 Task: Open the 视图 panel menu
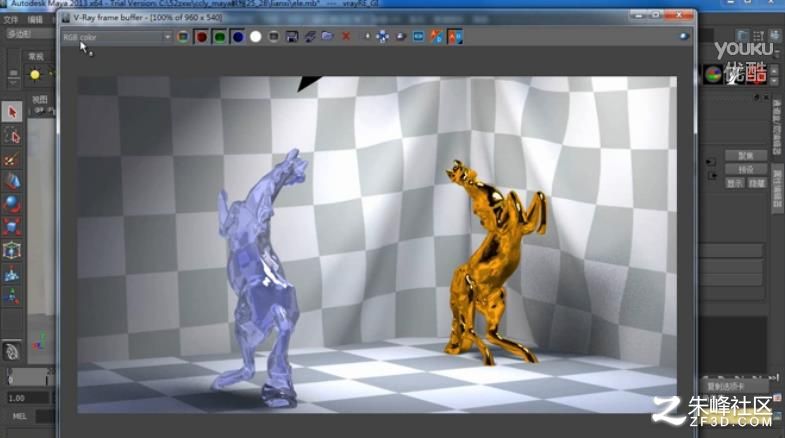[40, 100]
